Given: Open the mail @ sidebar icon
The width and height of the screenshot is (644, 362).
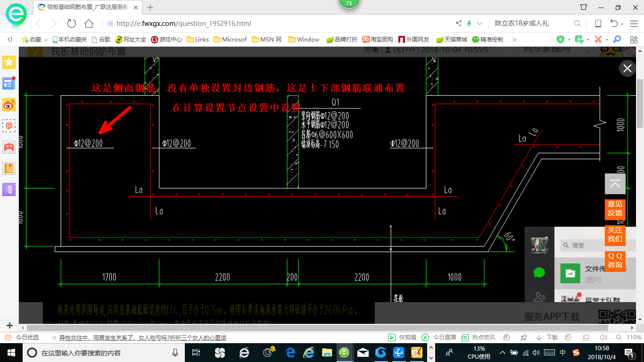Looking at the screenshot, I should (x=9, y=126).
